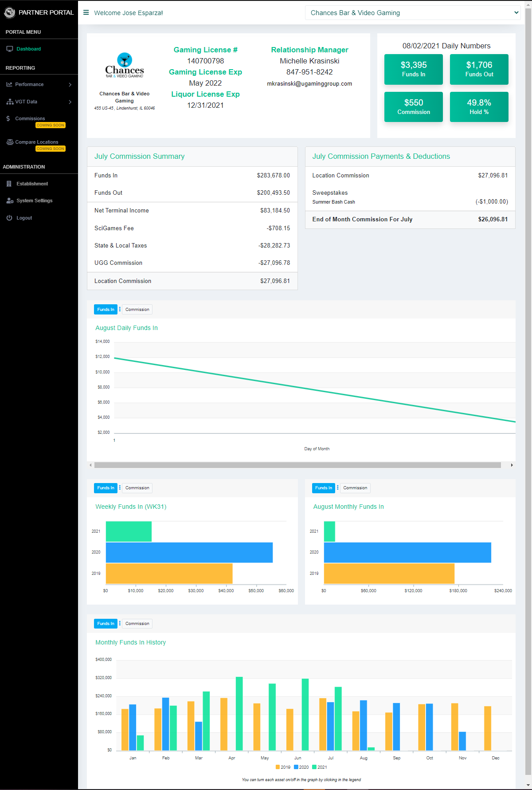This screenshot has height=790, width=532.
Task: Click the VGT Data sitemap icon
Action: pyautogui.click(x=10, y=102)
